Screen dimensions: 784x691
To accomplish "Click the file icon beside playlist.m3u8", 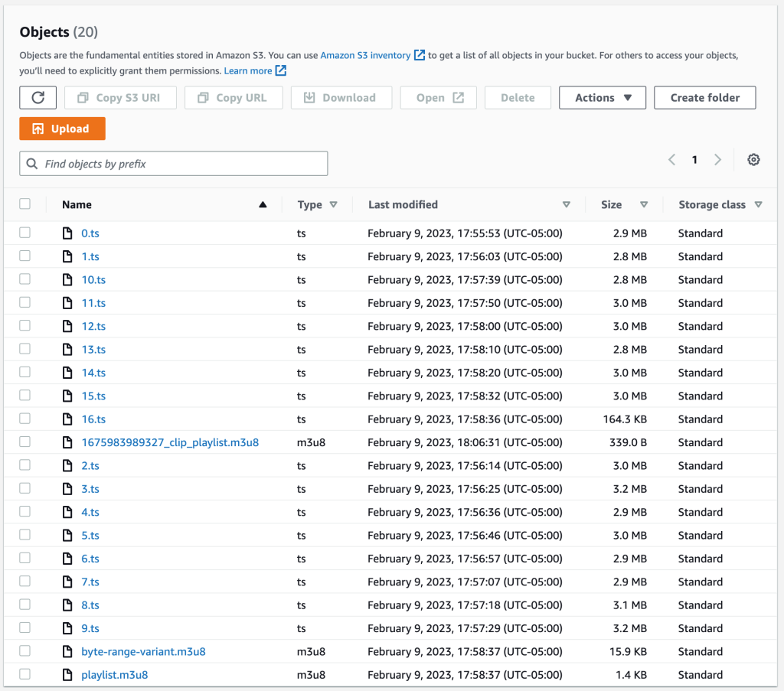I will pos(67,674).
